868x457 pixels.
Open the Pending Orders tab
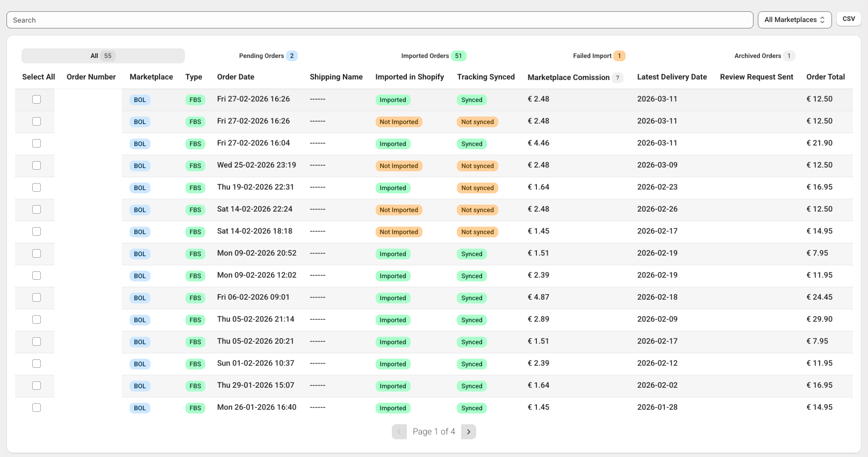[x=268, y=56]
